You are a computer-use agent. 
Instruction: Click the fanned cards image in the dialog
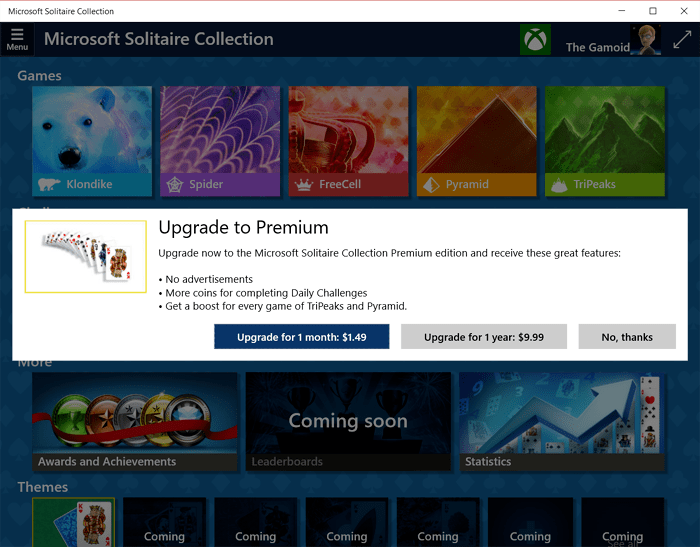[85, 257]
